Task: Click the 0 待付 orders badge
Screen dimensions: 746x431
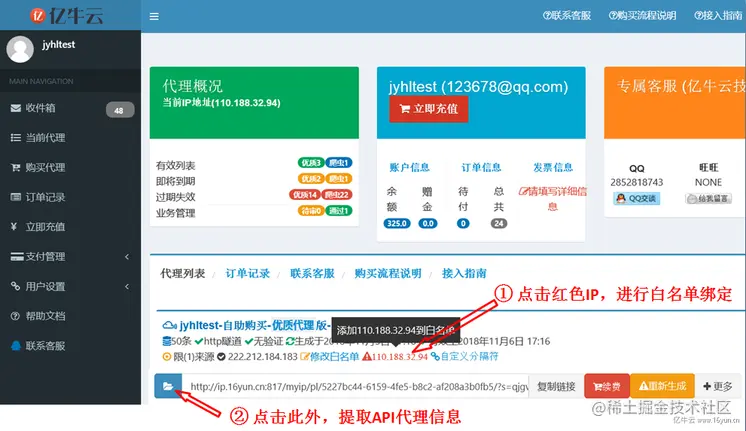Action: (x=463, y=224)
